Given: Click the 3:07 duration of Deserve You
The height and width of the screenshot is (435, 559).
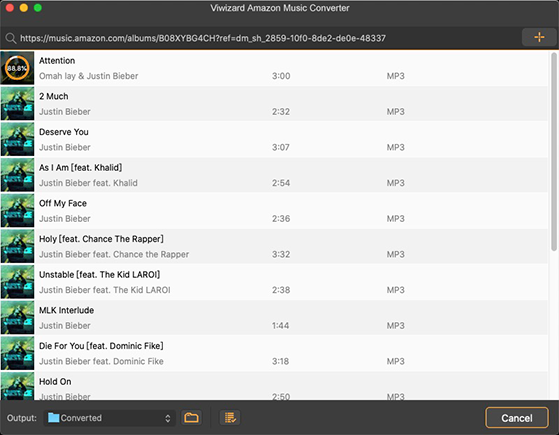Looking at the screenshot, I should pyautogui.click(x=281, y=147).
